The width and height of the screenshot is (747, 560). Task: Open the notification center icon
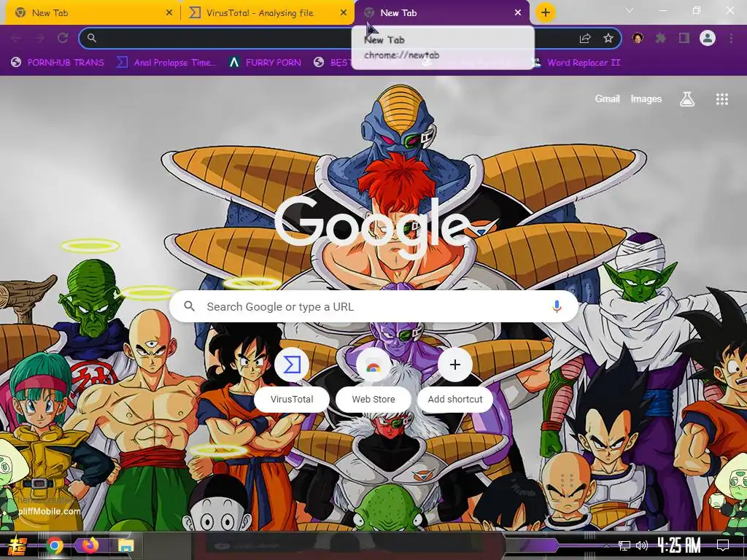point(723,545)
